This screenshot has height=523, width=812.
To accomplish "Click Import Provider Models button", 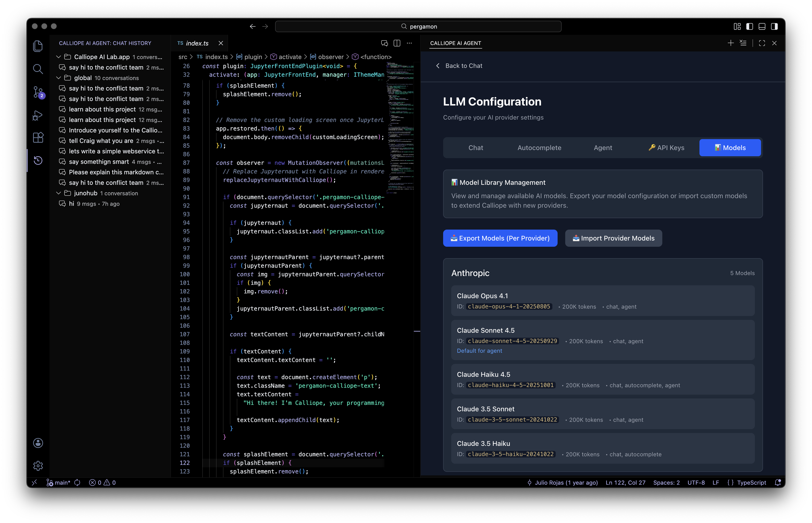I will 613,238.
